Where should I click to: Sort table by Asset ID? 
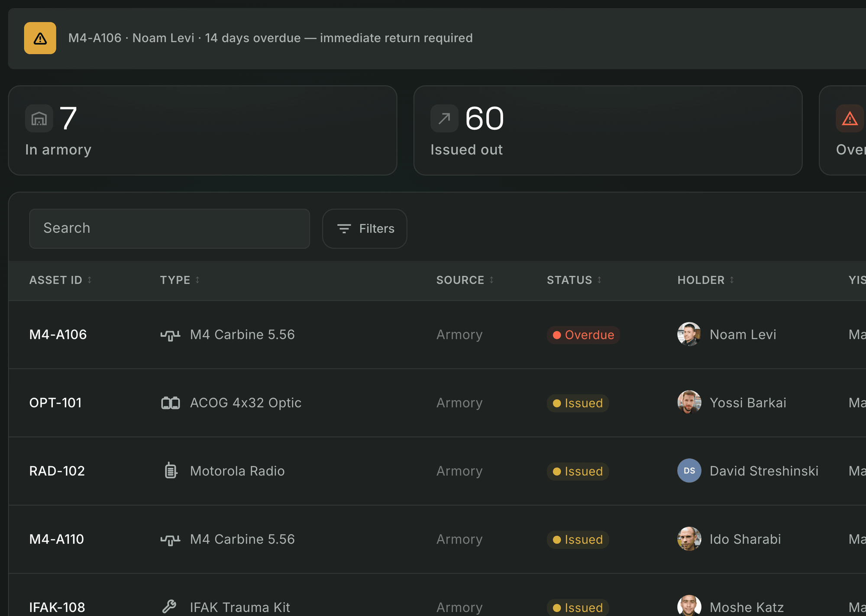tap(61, 280)
